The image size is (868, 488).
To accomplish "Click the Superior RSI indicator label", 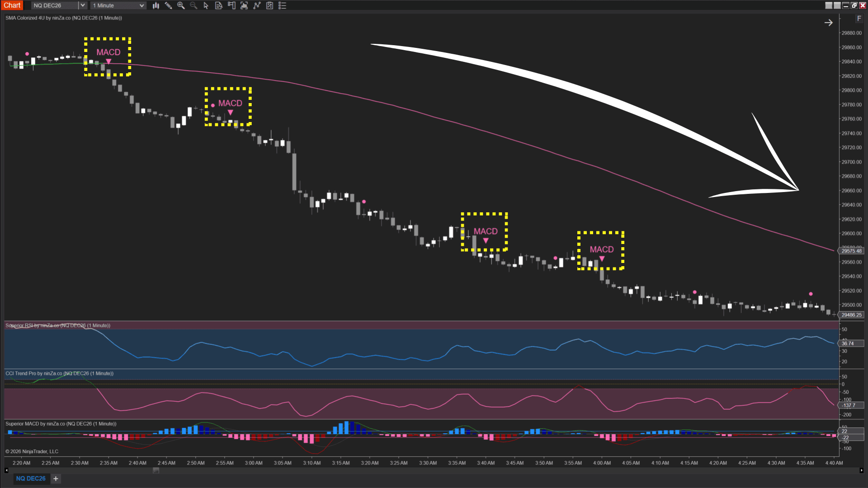I will (x=58, y=325).
